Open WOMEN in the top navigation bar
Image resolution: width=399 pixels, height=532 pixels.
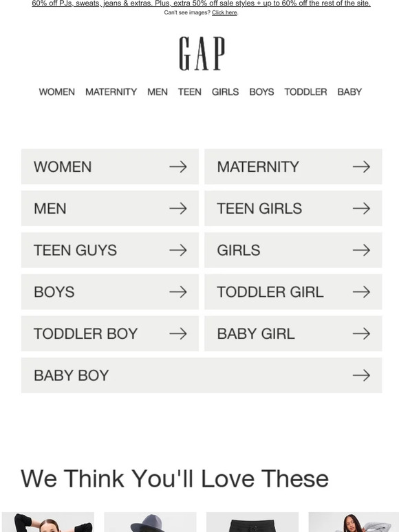pyautogui.click(x=56, y=92)
